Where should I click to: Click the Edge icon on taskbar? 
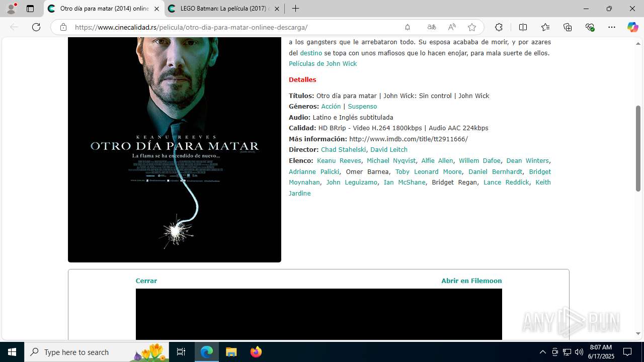click(207, 352)
